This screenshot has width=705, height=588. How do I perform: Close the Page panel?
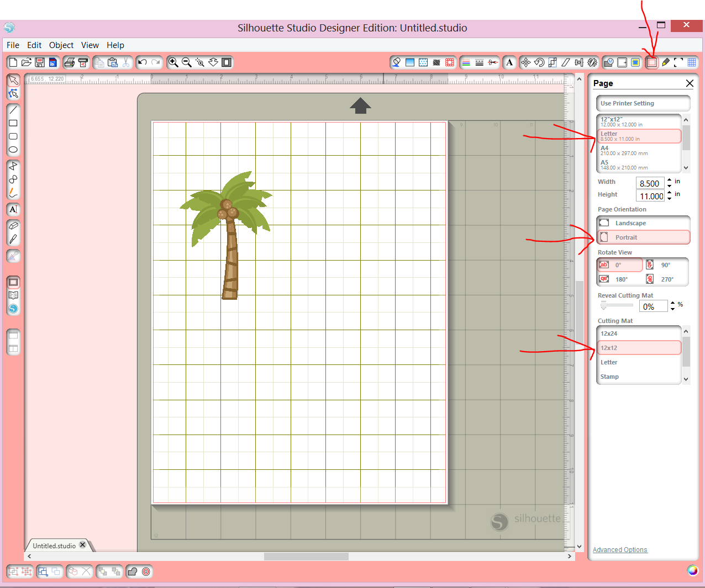[x=690, y=83]
